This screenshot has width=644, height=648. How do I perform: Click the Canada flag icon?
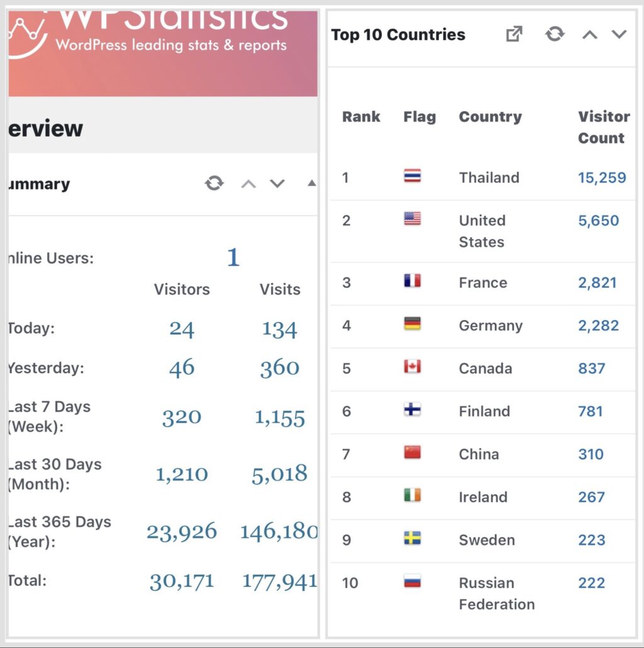pos(412,367)
